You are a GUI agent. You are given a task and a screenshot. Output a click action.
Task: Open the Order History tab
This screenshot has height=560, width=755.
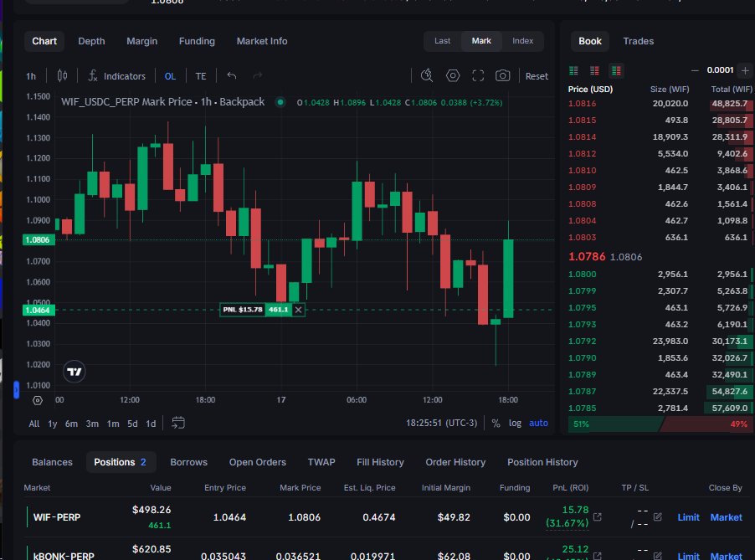tap(455, 462)
